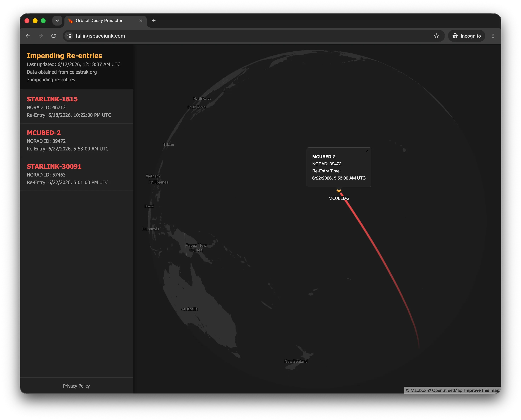The width and height of the screenshot is (521, 420).
Task: Click the Papua New Guinea map label
Action: coord(196,248)
